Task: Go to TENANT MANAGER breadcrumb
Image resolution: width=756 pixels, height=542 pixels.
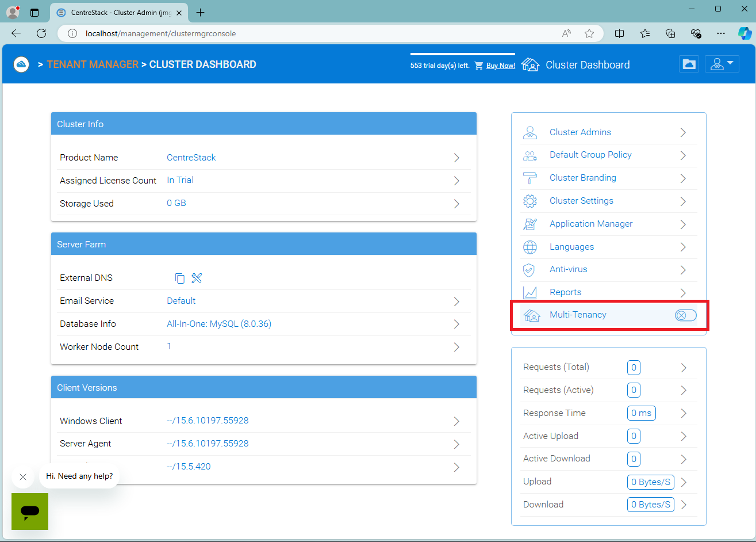Action: pyautogui.click(x=93, y=64)
